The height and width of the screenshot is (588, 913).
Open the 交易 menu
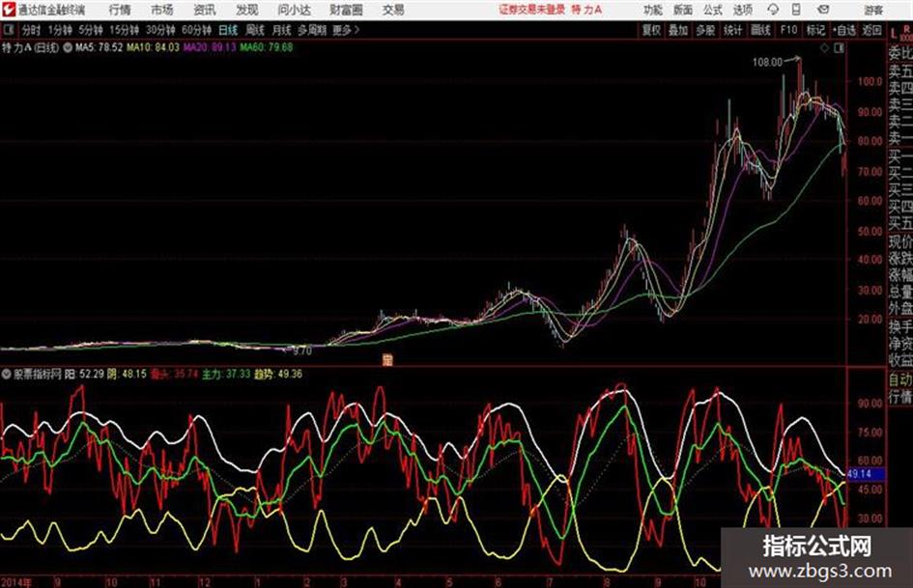tap(393, 10)
